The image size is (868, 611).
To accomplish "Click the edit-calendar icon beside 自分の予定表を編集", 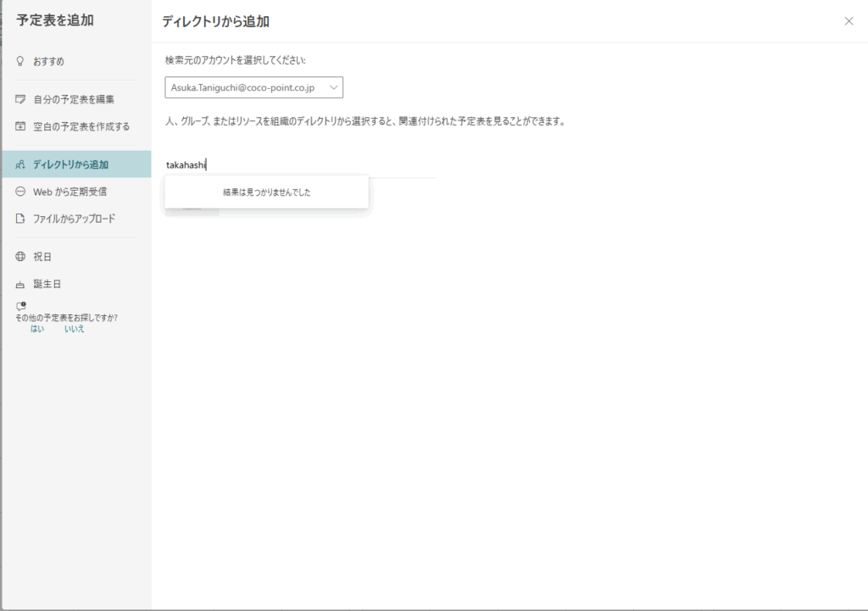I will click(x=20, y=100).
